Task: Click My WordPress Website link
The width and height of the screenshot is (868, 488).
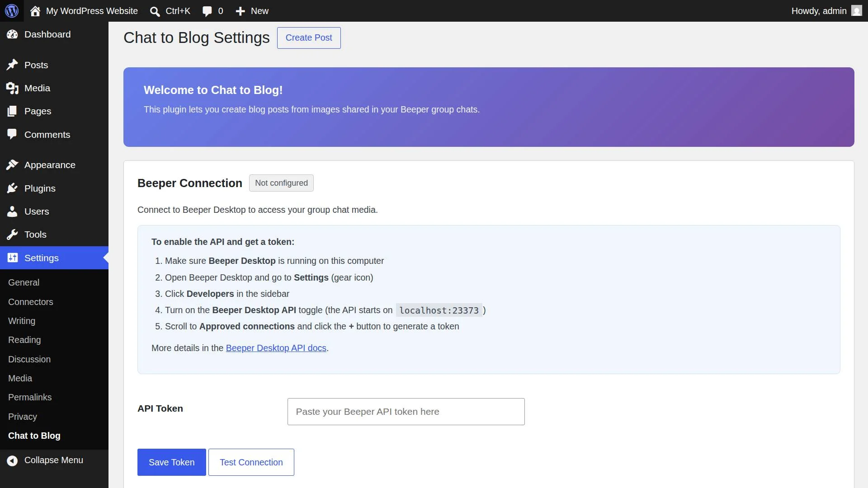Action: click(x=92, y=11)
